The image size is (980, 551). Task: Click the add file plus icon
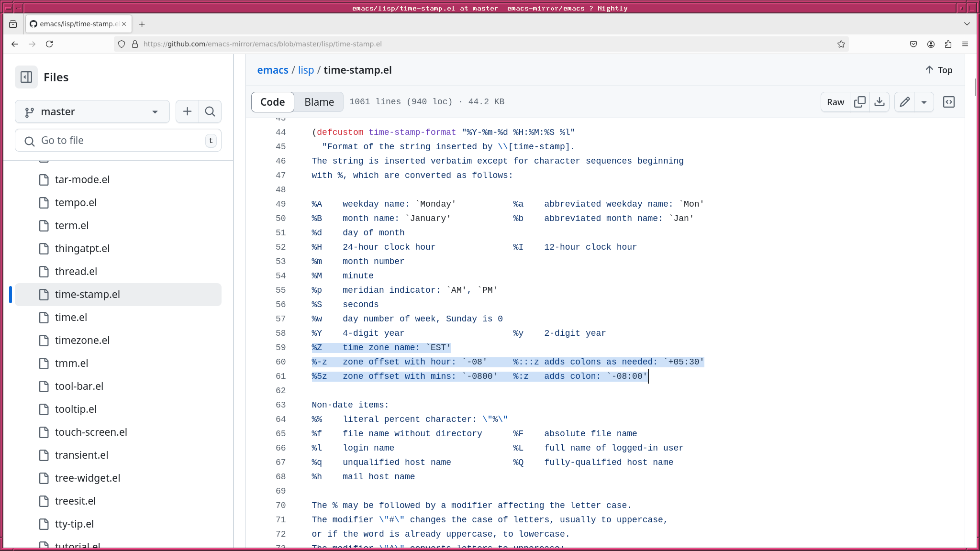187,111
